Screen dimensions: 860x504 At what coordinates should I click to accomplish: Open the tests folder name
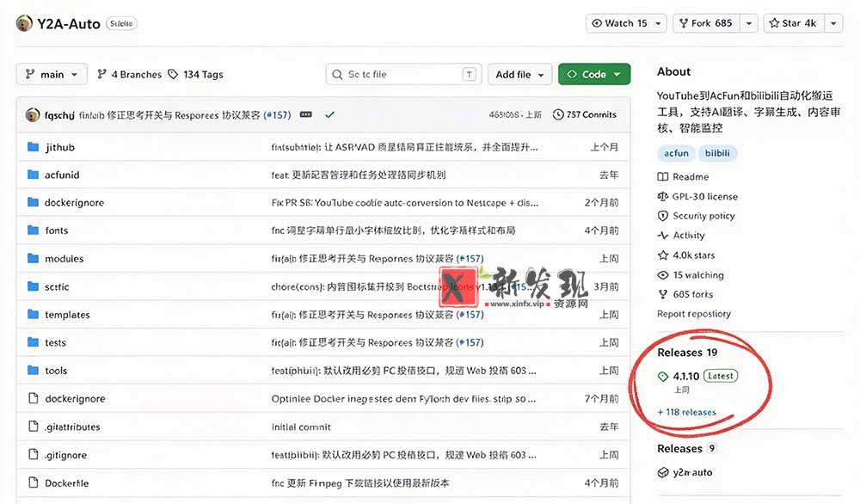55,342
